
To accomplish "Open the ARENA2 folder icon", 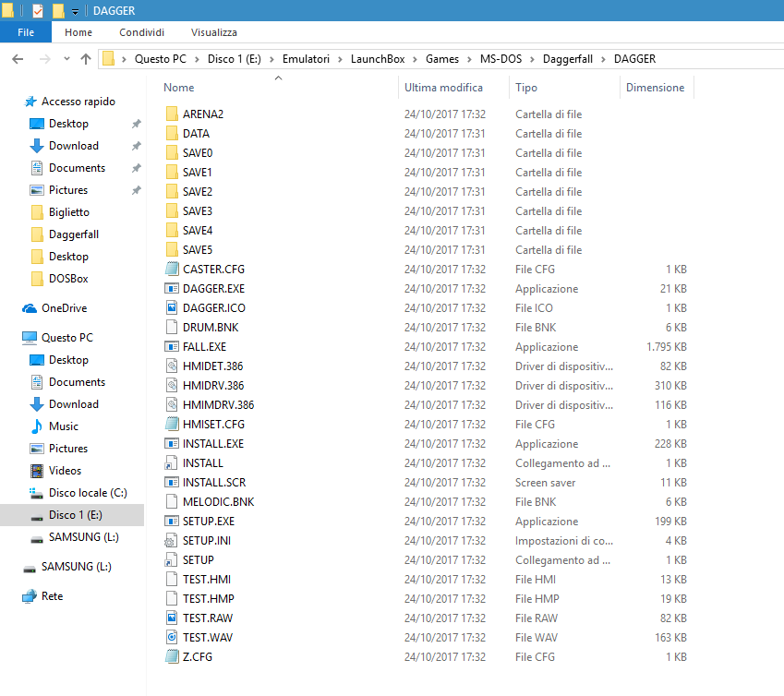I will 172,114.
